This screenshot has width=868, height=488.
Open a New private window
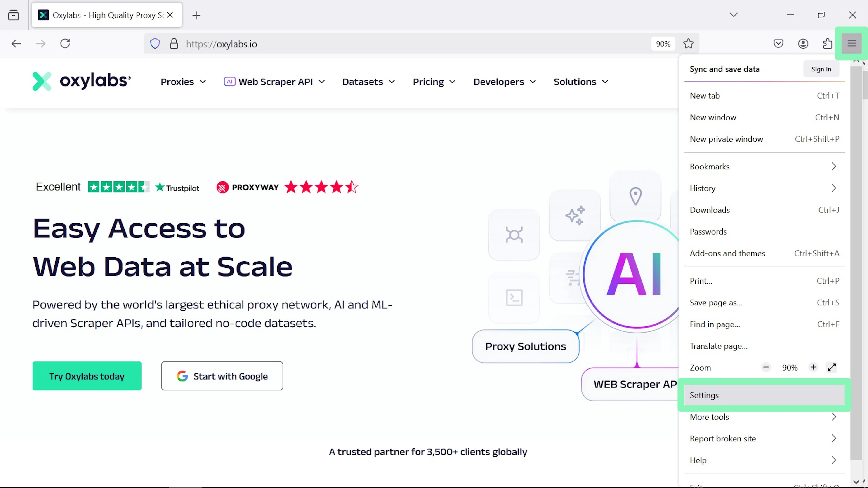[764, 139]
